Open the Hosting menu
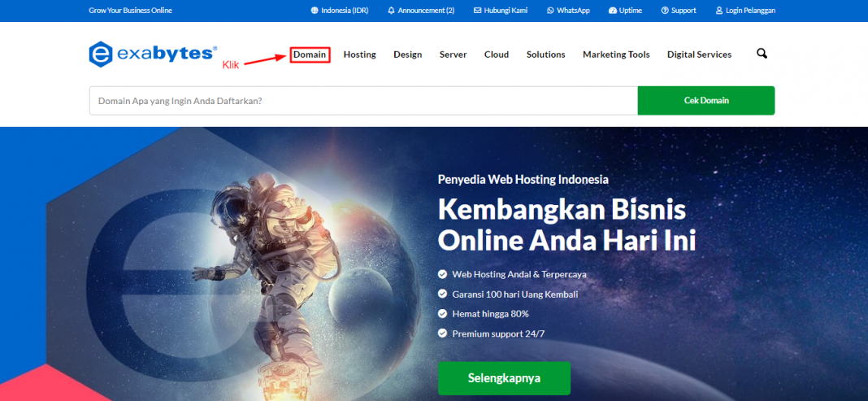This screenshot has width=868, height=401. (360, 54)
